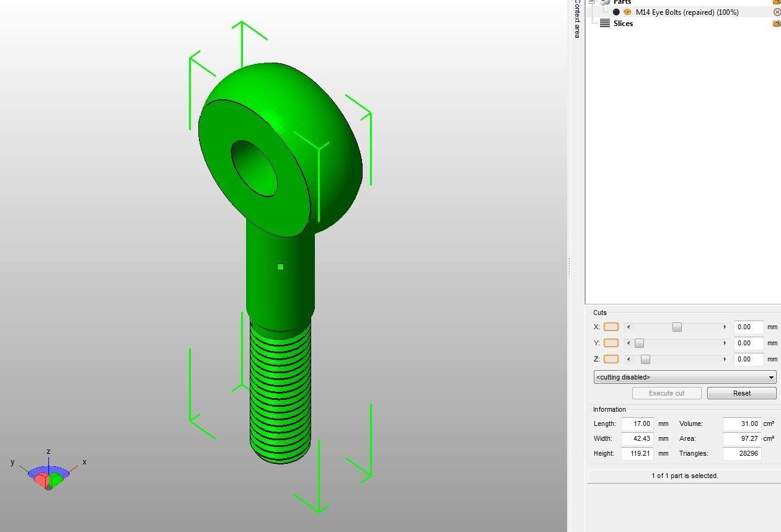The image size is (781, 532).
Task: Click the Parts group spheres icon
Action: (605, 2)
